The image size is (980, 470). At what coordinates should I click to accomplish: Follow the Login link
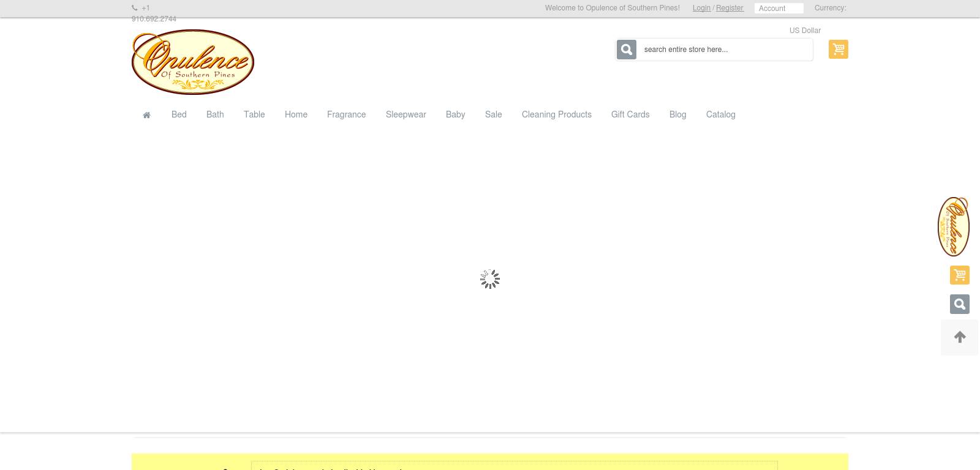(701, 8)
